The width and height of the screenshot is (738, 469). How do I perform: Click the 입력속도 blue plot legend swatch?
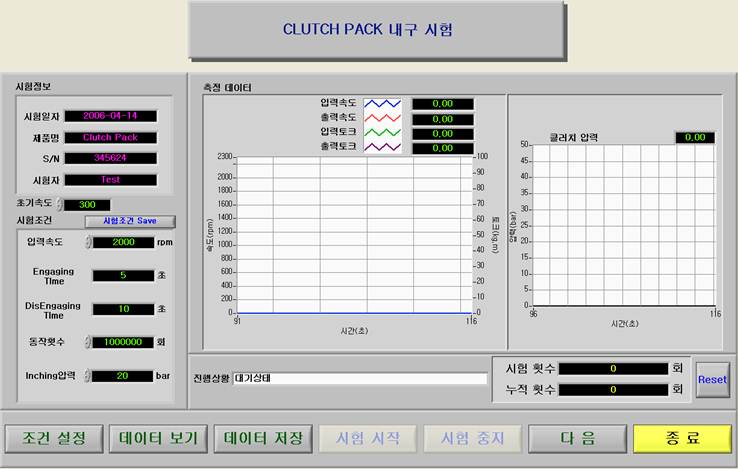383,104
